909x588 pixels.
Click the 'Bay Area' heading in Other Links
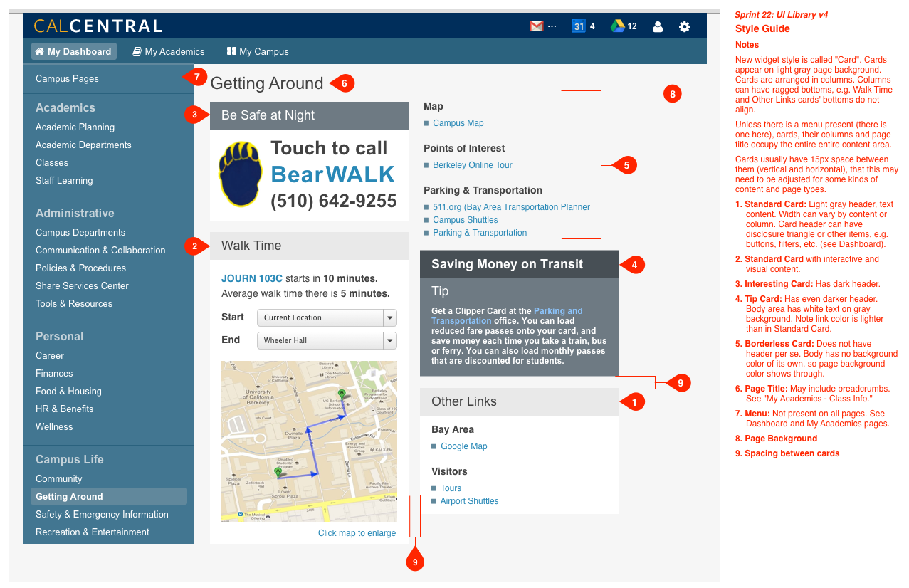point(453,429)
